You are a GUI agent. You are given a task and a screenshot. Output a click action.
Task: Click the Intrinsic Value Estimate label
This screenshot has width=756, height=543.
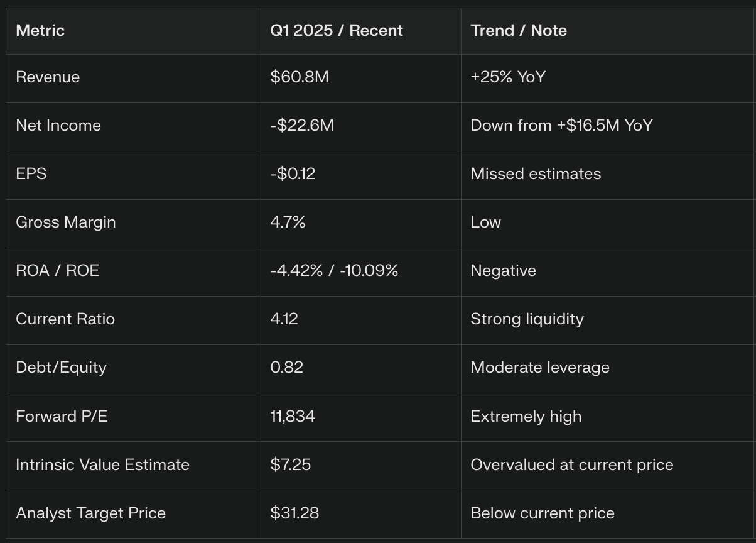102,465
